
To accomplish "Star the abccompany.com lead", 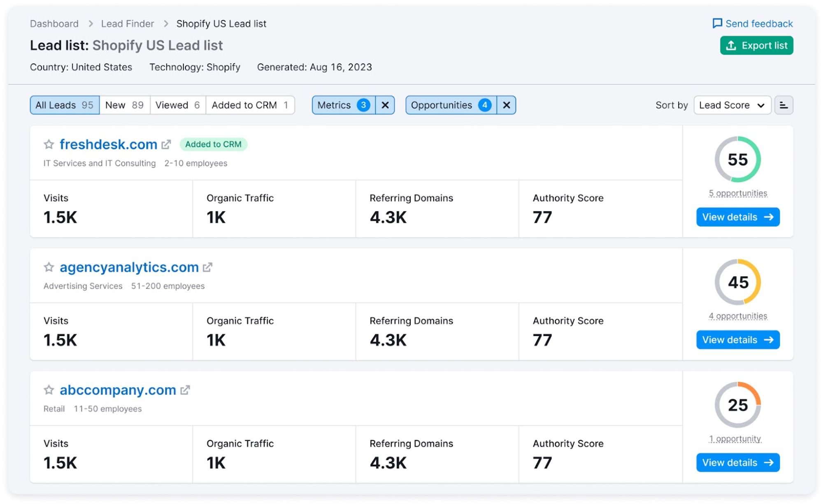I will (x=49, y=390).
